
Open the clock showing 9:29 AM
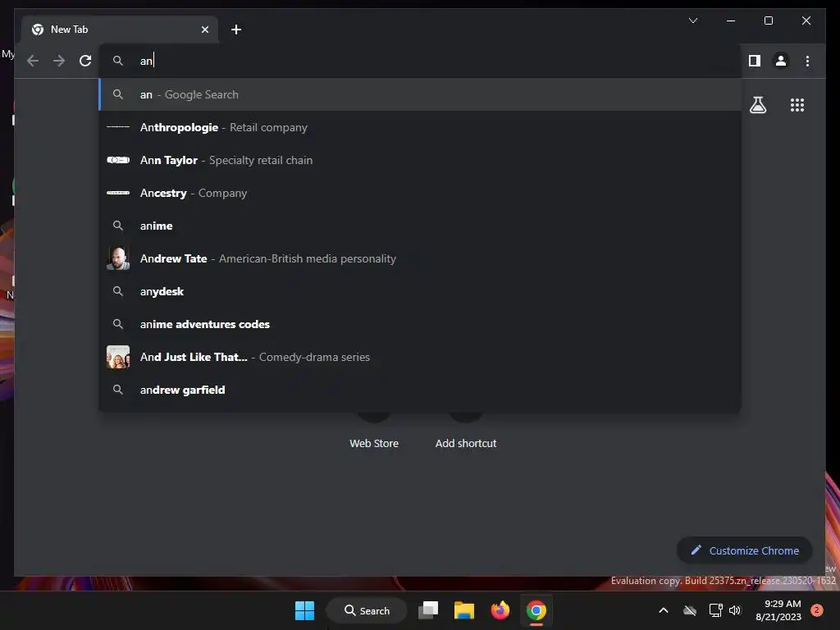coord(778,610)
